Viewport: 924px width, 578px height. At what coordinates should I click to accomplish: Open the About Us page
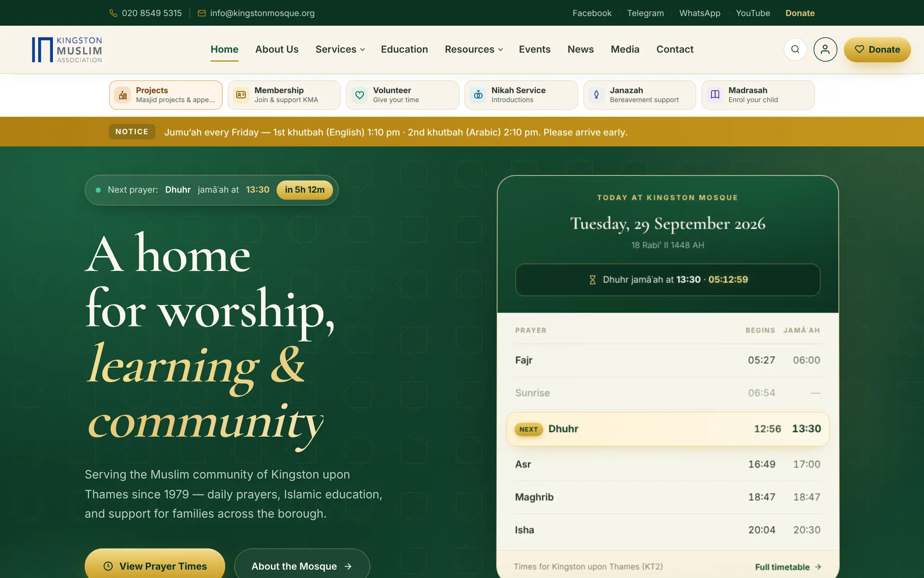(277, 49)
